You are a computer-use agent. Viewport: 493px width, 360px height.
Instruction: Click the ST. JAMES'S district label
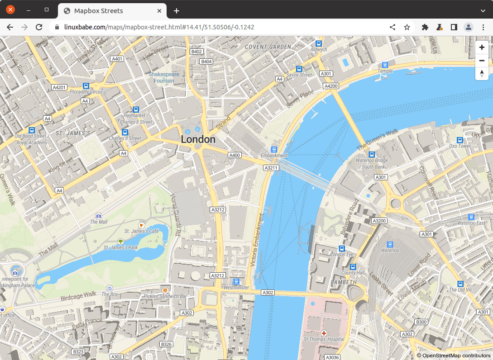[x=73, y=133]
